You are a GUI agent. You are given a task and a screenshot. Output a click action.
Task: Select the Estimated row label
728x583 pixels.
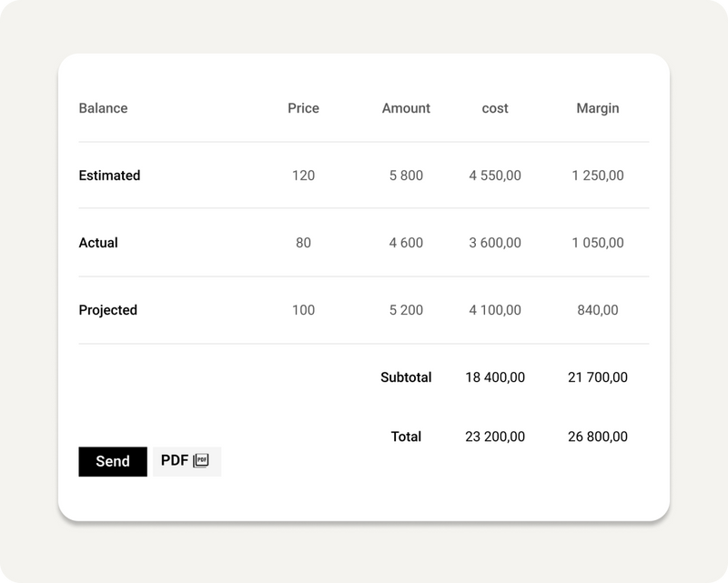109,176
